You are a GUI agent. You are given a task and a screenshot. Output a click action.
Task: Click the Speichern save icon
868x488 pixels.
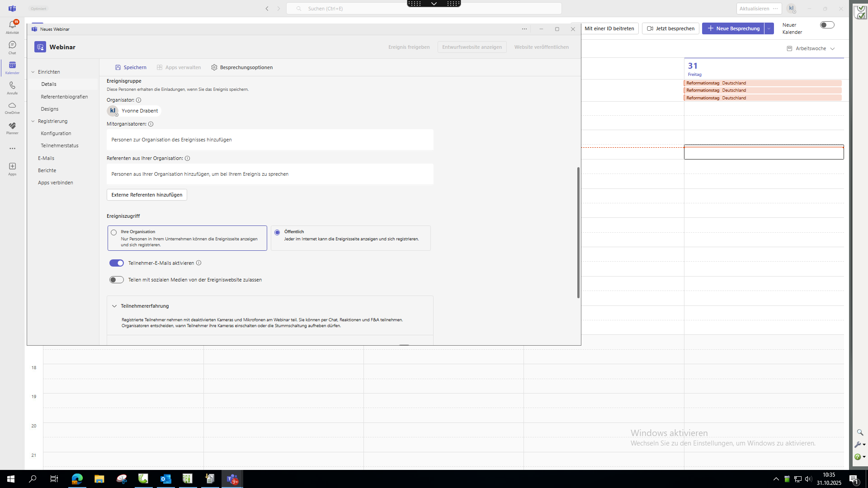click(x=118, y=67)
